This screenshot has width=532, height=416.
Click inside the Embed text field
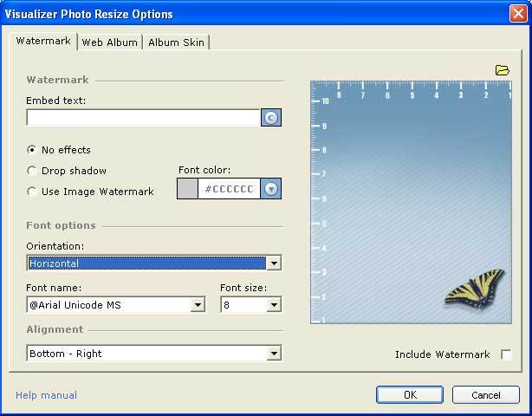tap(143, 118)
